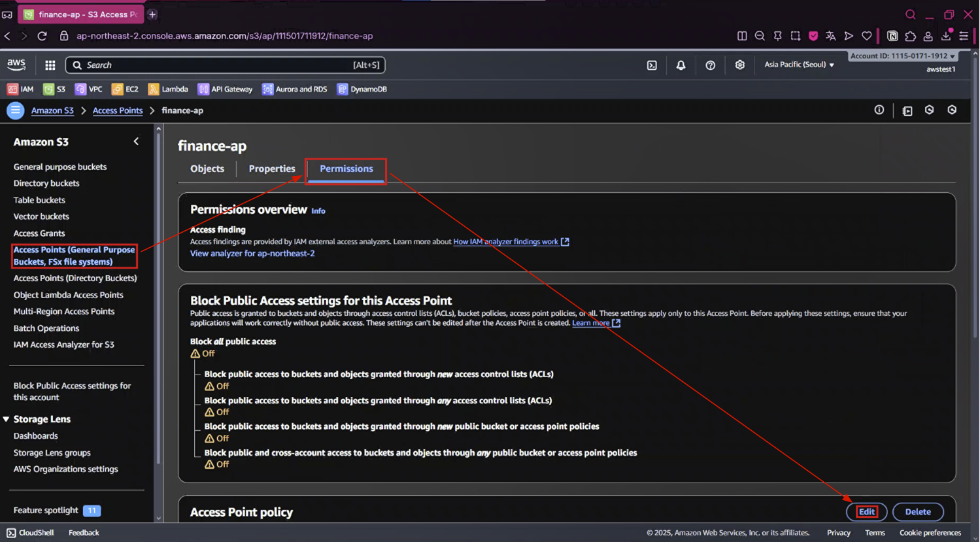Screen dimensions: 980x542
Task: Open Access Grants in sidebar
Action: 39,233
